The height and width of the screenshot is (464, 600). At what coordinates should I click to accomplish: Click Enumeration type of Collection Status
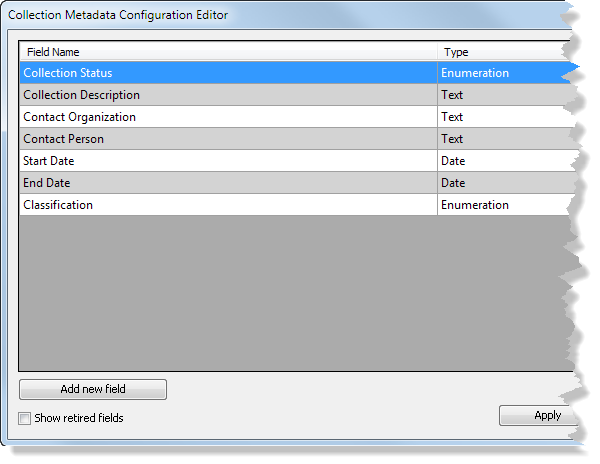[505, 73]
